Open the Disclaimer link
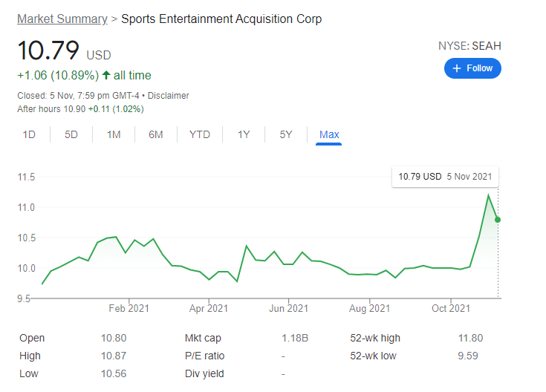This screenshot has width=546, height=392. 169,96
